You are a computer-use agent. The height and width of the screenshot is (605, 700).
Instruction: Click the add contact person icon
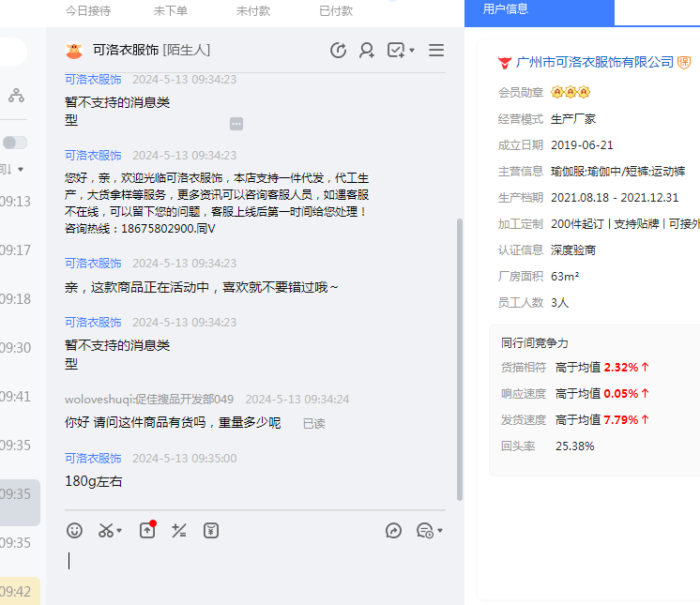tap(367, 51)
